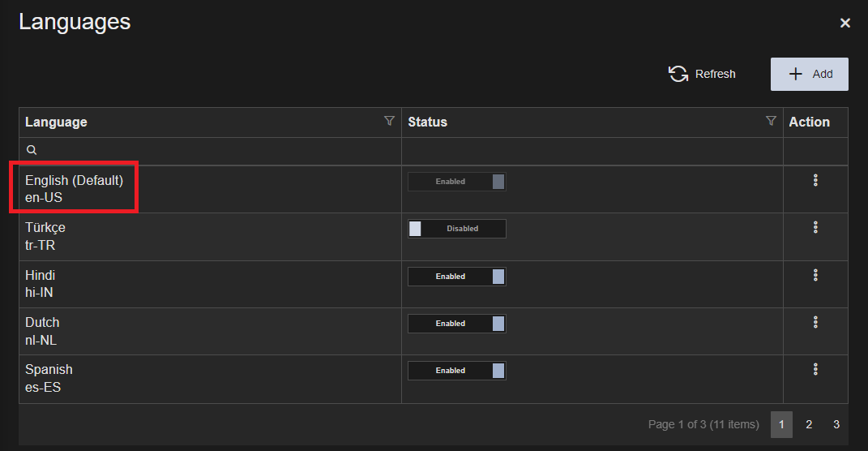Viewport: 868px width, 451px height.
Task: Open the action menu for Türkçe row
Action: click(x=815, y=227)
